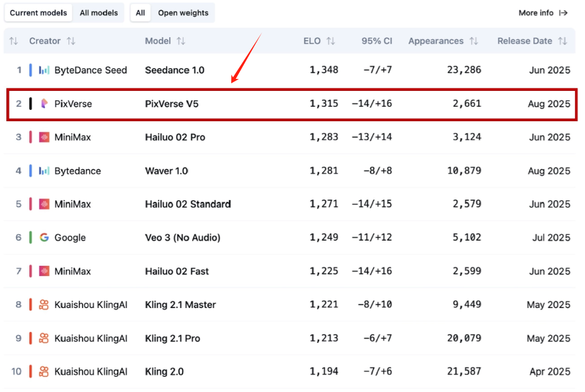Select the Kling 2.1 Master model name
The height and width of the screenshot is (392, 585).
pos(180,305)
